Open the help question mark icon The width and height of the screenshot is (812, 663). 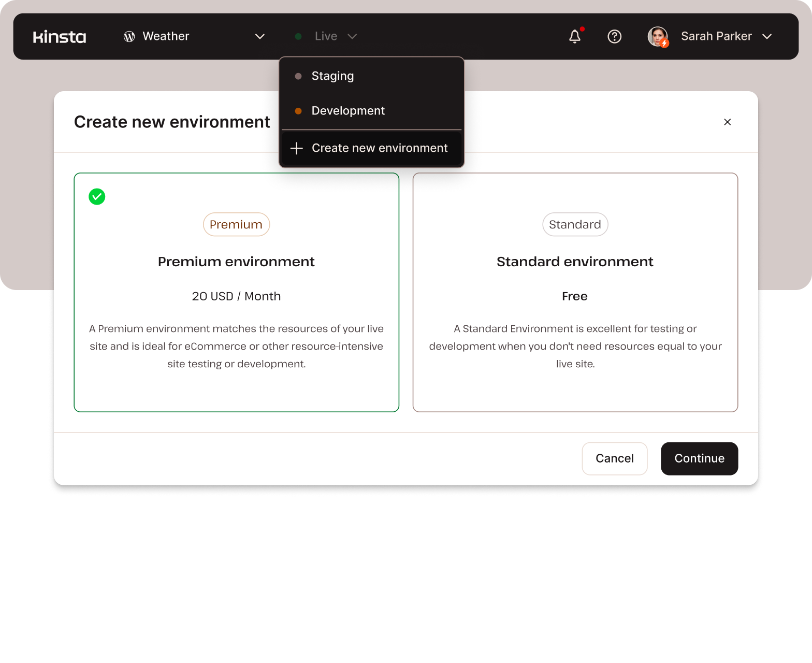coord(614,36)
